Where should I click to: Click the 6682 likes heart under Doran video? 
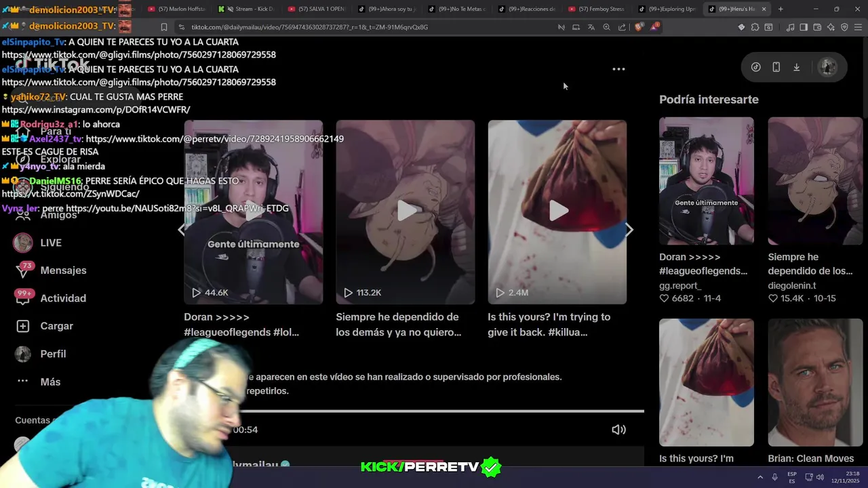click(x=665, y=298)
